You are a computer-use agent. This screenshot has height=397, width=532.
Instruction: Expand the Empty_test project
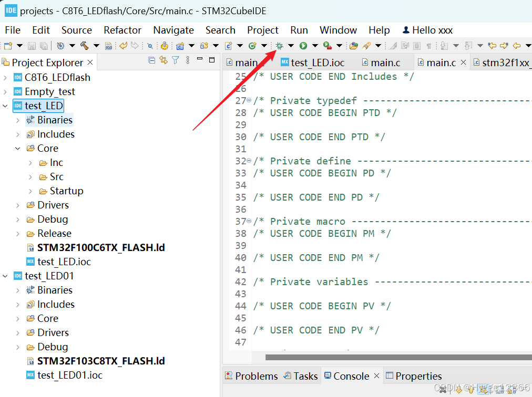pos(5,92)
